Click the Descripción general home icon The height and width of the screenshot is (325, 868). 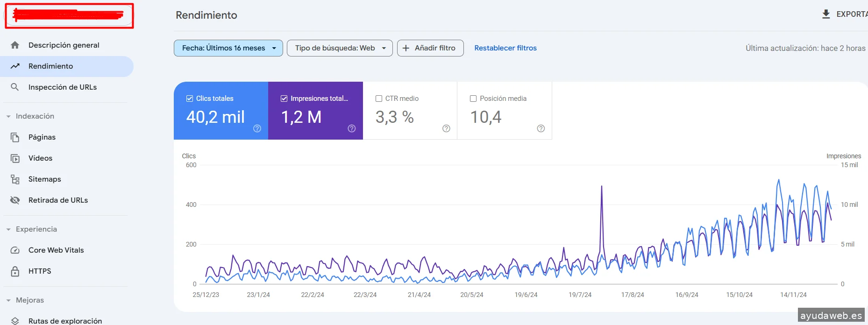tap(15, 45)
